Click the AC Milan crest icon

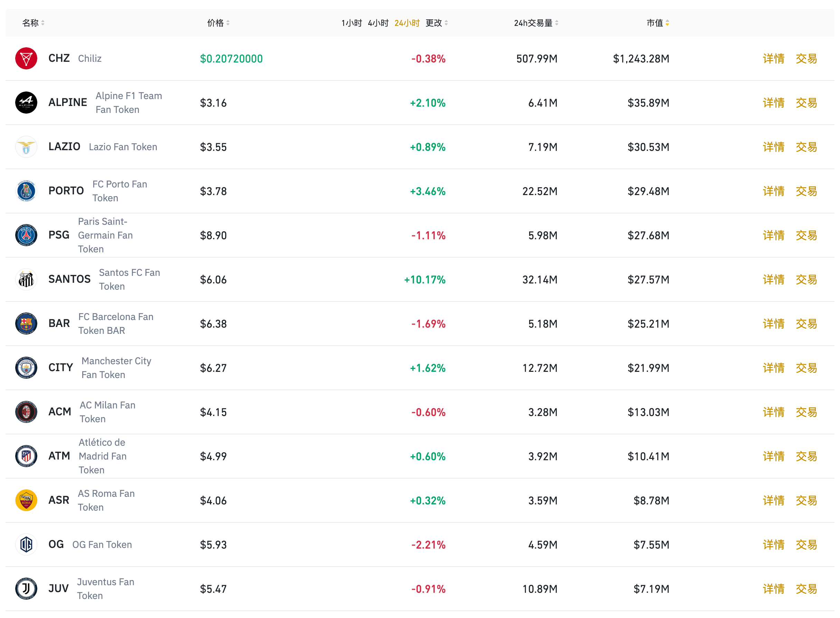coord(26,412)
